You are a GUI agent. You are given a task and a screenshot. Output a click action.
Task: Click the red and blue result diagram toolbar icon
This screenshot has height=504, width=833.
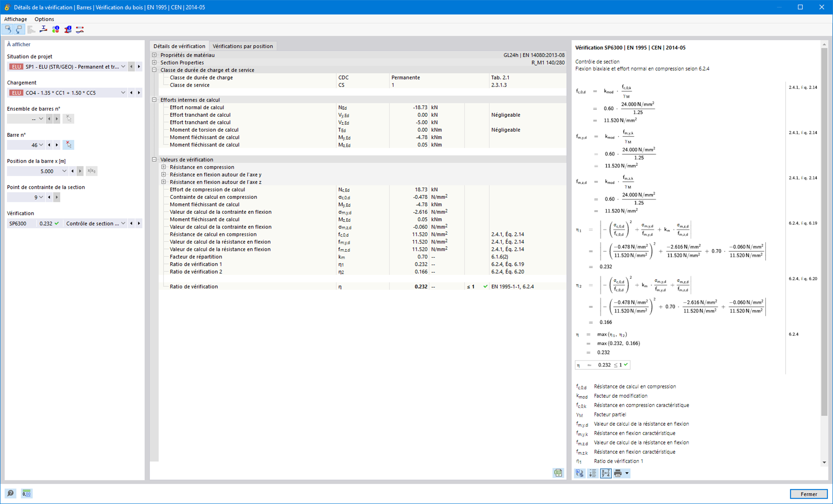(x=80, y=29)
